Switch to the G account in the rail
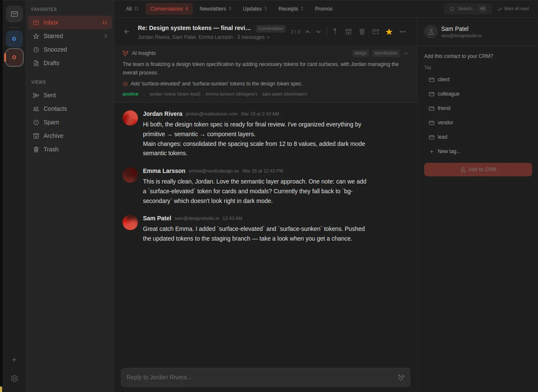Screen dimensions: 538x392 pos(14,38)
